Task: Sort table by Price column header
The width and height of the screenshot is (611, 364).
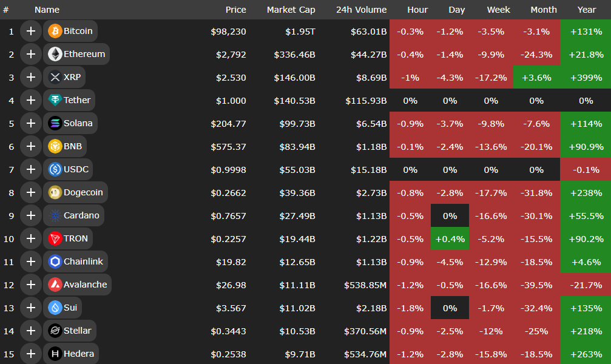Action: click(x=235, y=10)
